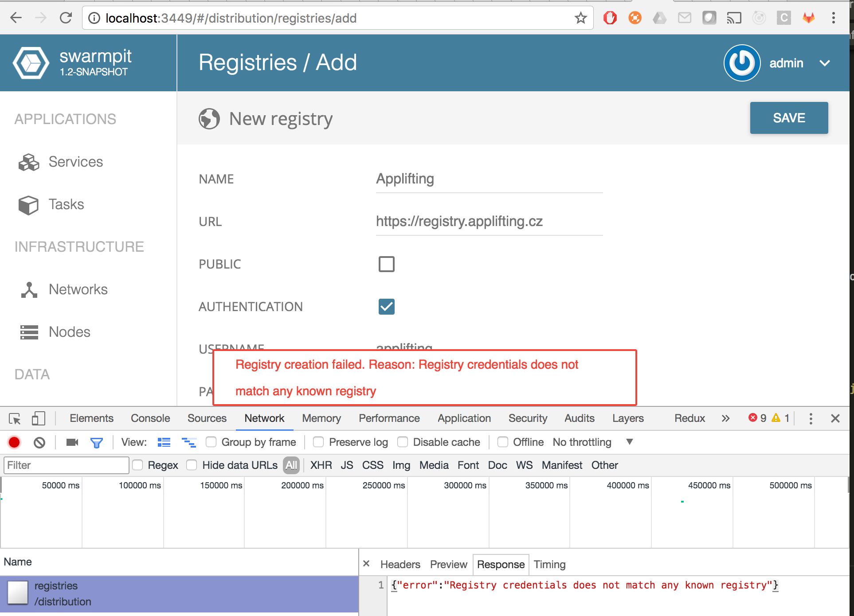Activate the inspect element cursor in DevTools
Image resolution: width=854 pixels, height=616 pixels.
[x=15, y=418]
